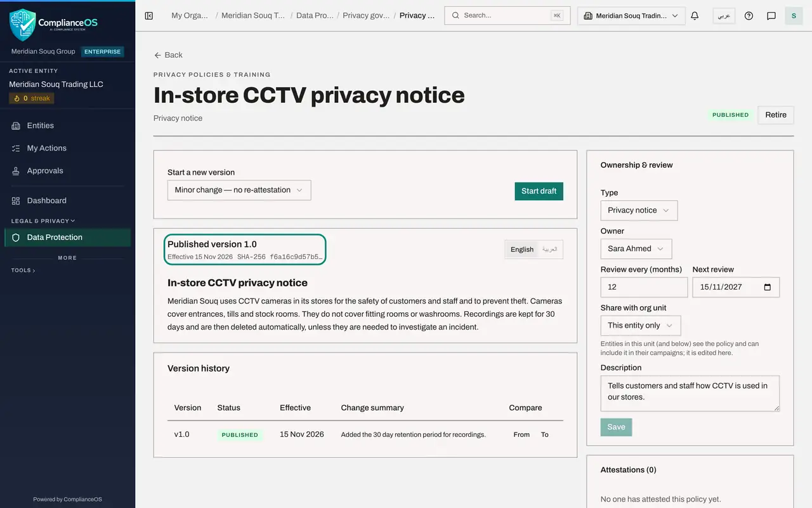Retire this policy
The image size is (812, 508).
776,115
